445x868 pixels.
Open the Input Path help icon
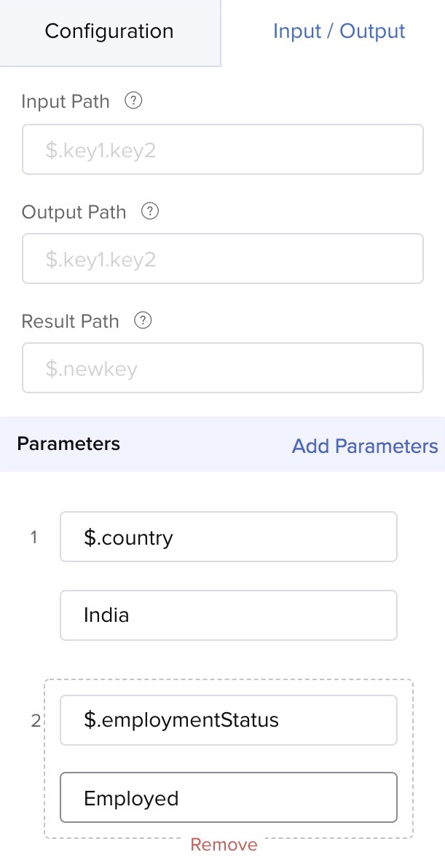point(133,101)
